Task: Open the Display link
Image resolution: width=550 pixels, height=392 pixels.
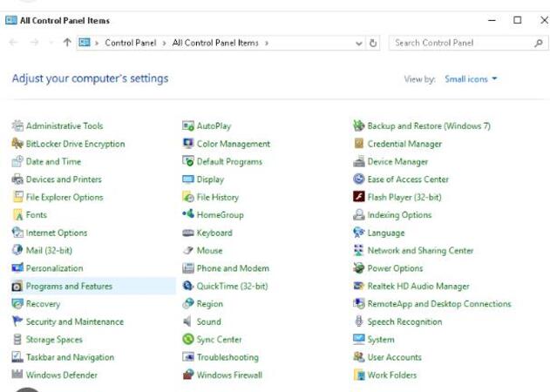Action: (x=210, y=179)
